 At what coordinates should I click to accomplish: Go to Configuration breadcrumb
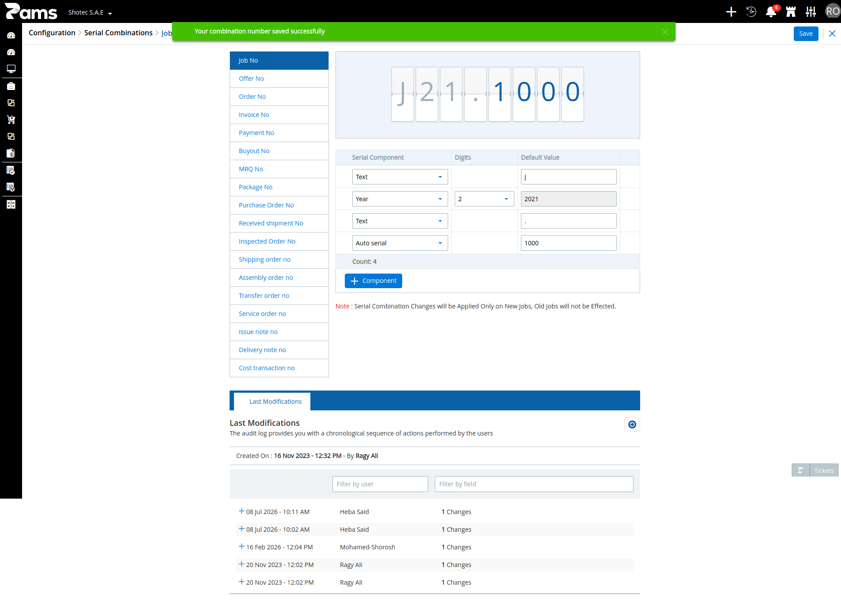point(52,33)
